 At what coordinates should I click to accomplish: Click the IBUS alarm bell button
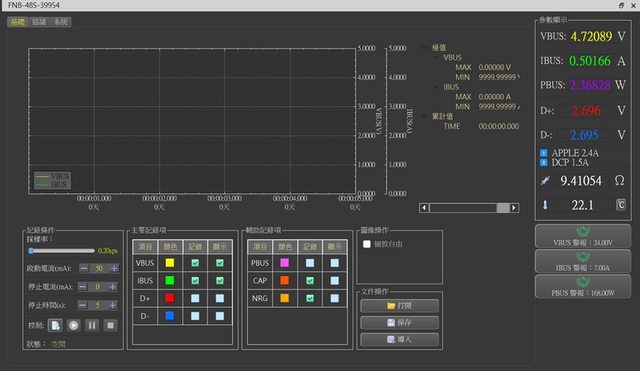583,261
